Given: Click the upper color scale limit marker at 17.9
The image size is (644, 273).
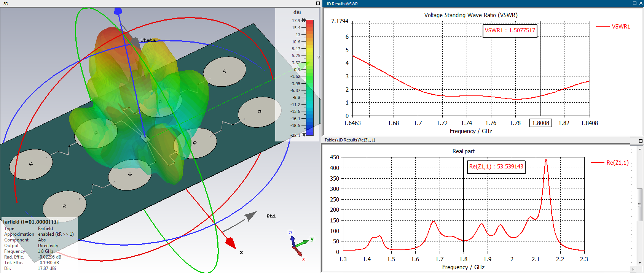Looking at the screenshot, I should [304, 20].
